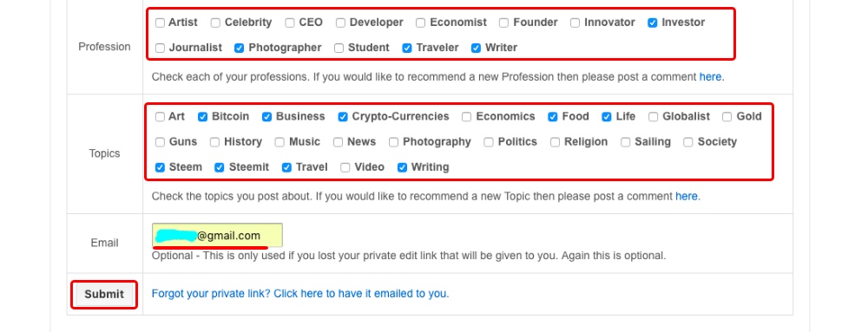Screen dimensions: 868x332
Task: Uncheck the Bitcoin topic checkbox
Action: click(202, 116)
